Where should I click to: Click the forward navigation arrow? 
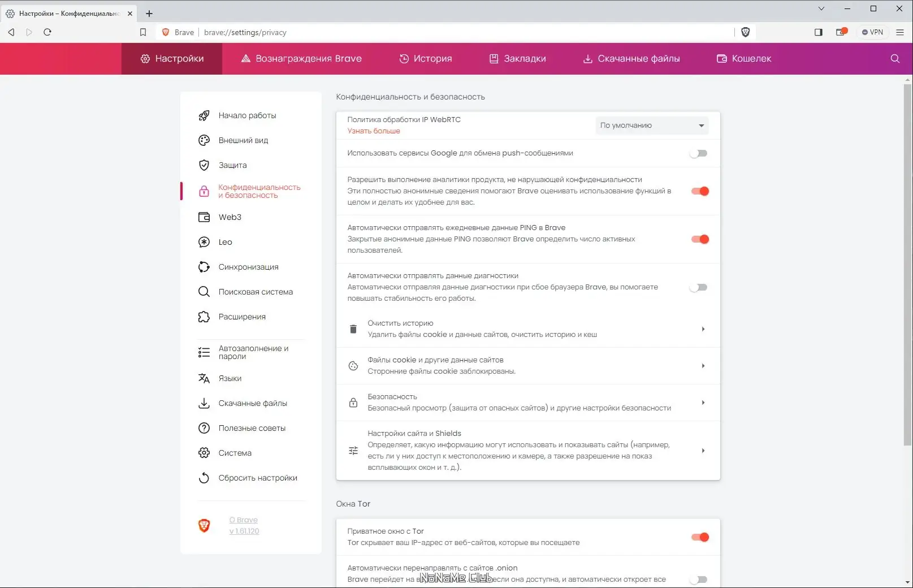point(29,32)
